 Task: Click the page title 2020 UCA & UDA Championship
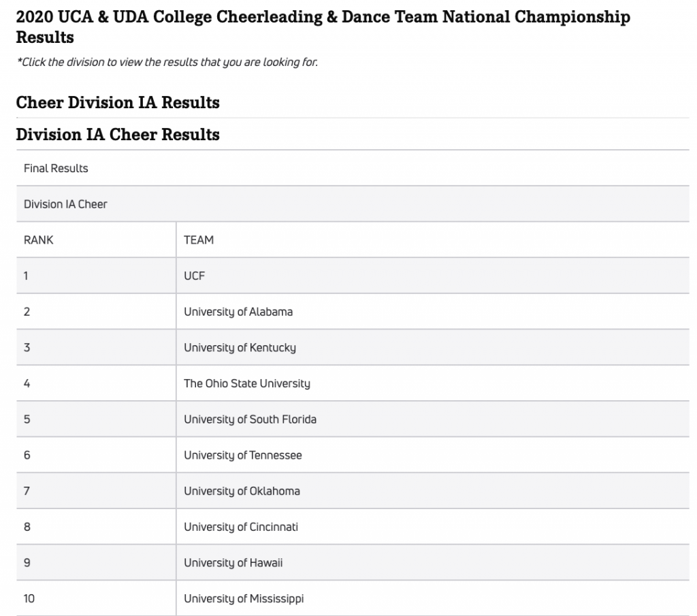point(323,27)
